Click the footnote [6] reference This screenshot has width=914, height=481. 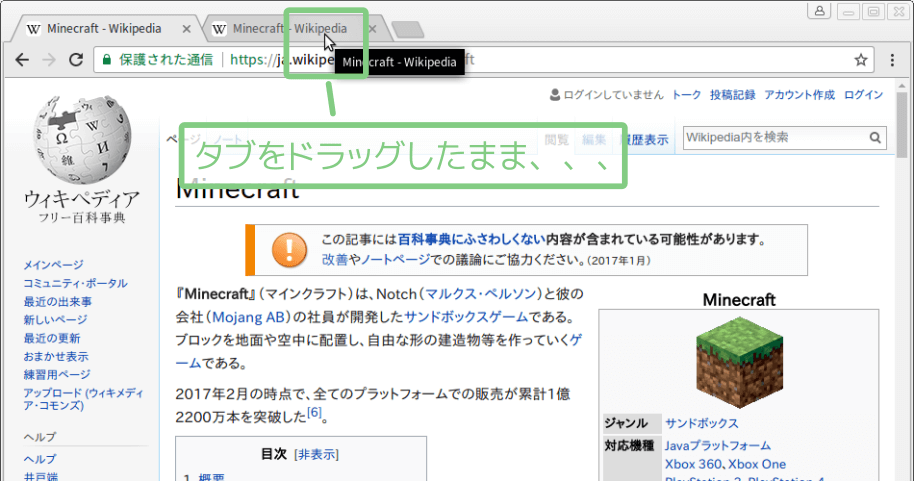[x=314, y=413]
